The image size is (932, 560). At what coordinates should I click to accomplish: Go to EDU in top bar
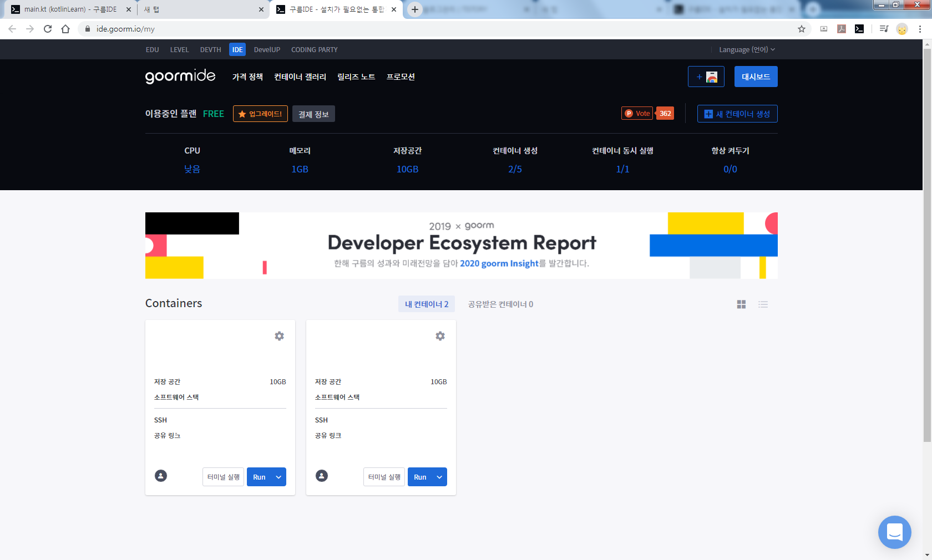click(x=153, y=49)
